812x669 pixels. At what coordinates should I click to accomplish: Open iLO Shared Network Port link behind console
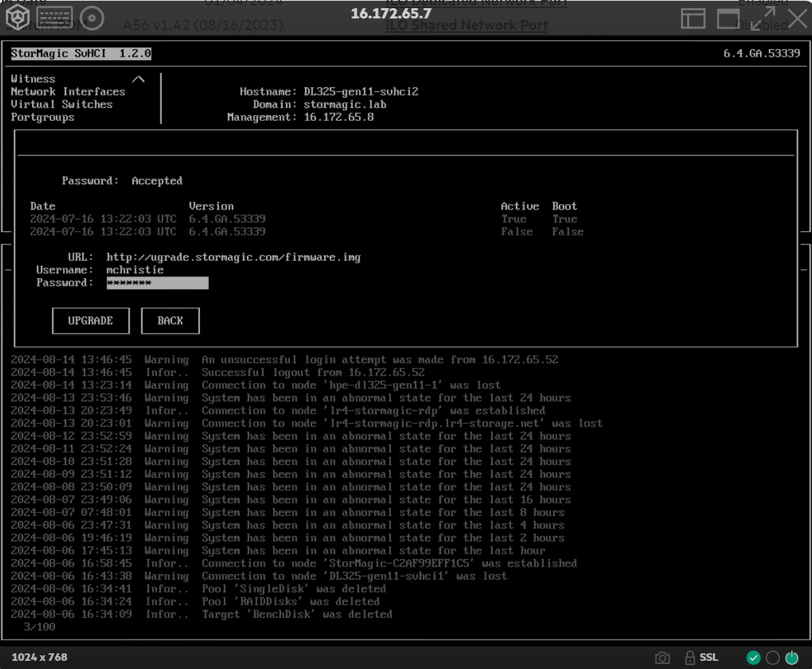click(x=467, y=25)
